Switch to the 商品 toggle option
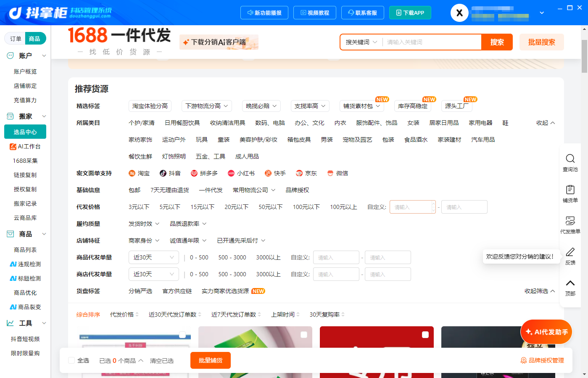The height and width of the screenshot is (378, 588). point(35,39)
